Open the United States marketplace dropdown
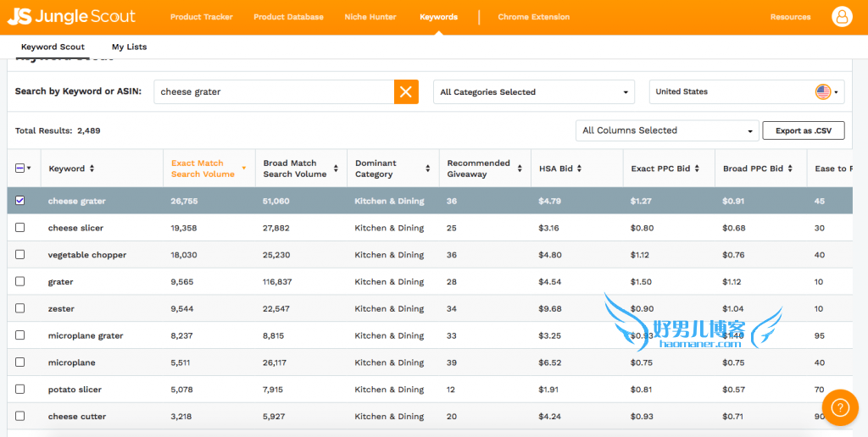Screen dimensions: 868x437 [747, 91]
